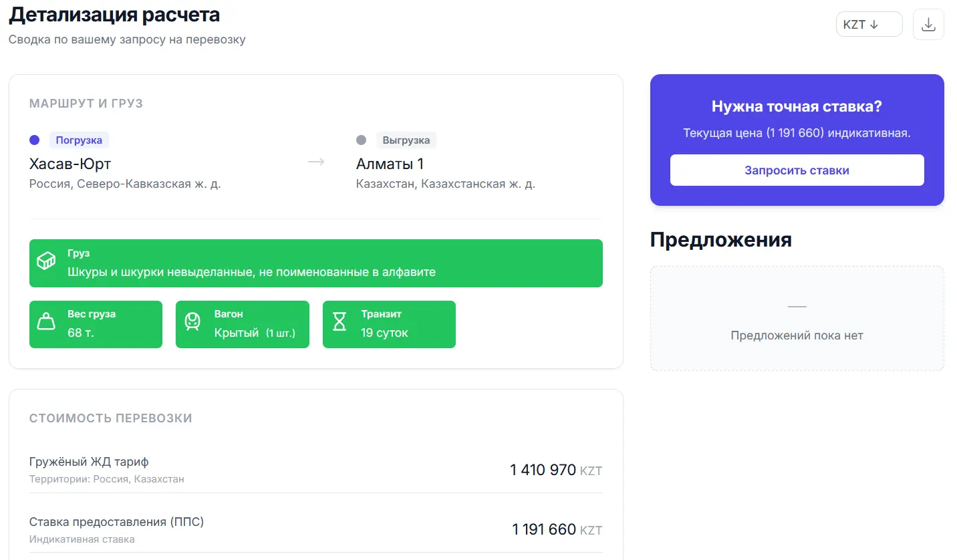
Task: Click the Гружёный ЖД тариф row
Action: pyautogui.click(x=315, y=470)
